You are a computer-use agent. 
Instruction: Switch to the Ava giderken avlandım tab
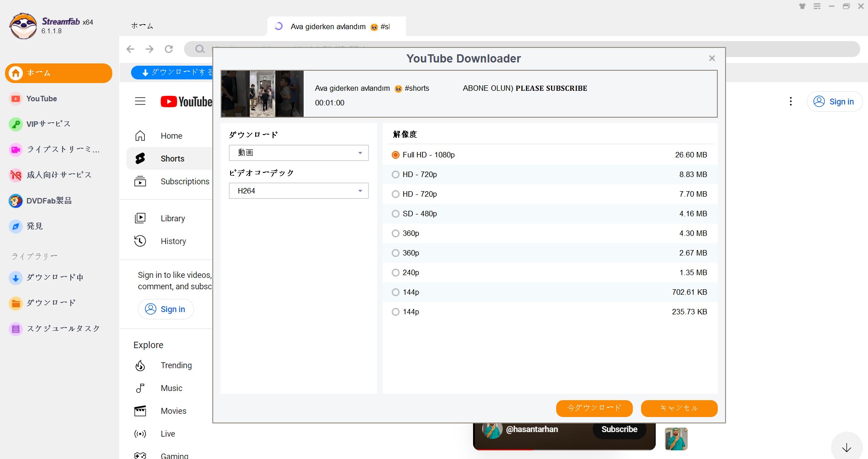(x=337, y=26)
